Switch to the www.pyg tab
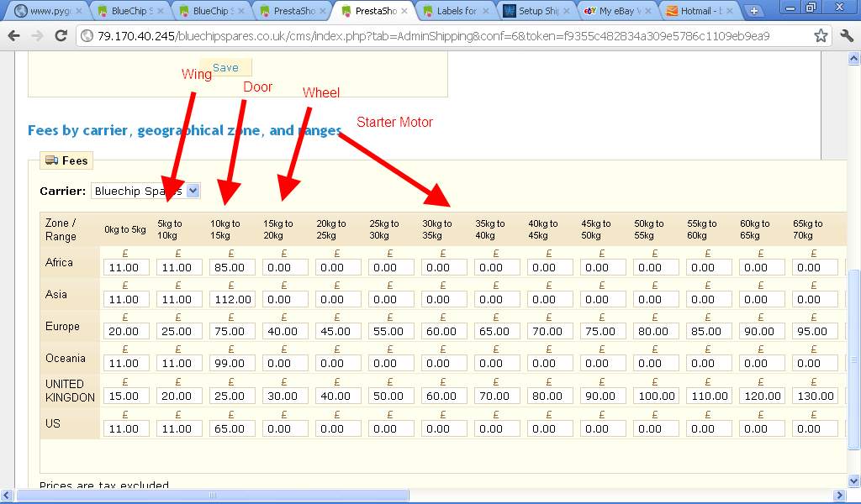Viewport: 861px width, 504px height. (x=48, y=11)
